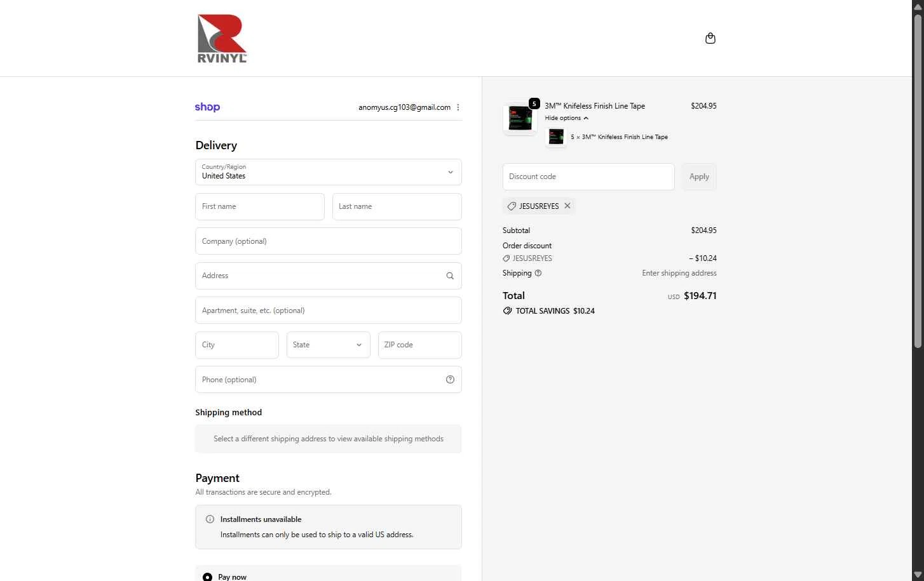This screenshot has height=581, width=924.
Task: Focus the Company (optional) field
Action: (329, 241)
